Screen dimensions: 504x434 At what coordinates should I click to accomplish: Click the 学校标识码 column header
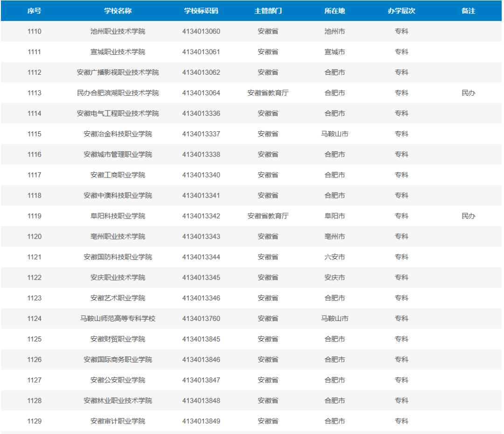tap(201, 11)
